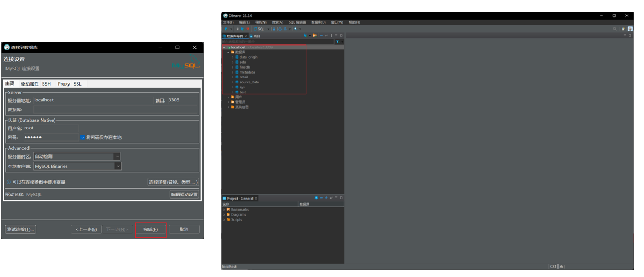Screen dimensions: 644x277
Task: Close the Project - General tab
Action: tap(256, 199)
